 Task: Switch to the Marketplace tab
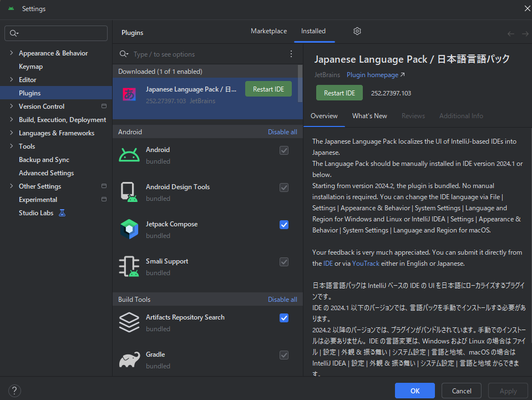pos(268,31)
